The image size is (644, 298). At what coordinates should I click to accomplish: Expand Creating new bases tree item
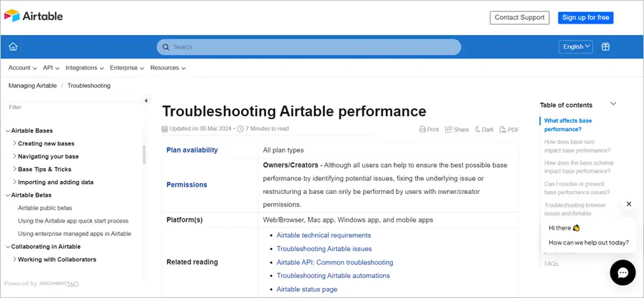pos(14,143)
